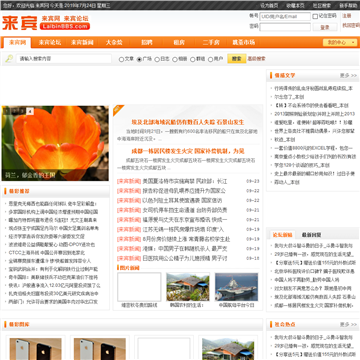The height and width of the screenshot is (360, 360).
Task: Click the orange 搜索 button
Action: [x=237, y=59]
